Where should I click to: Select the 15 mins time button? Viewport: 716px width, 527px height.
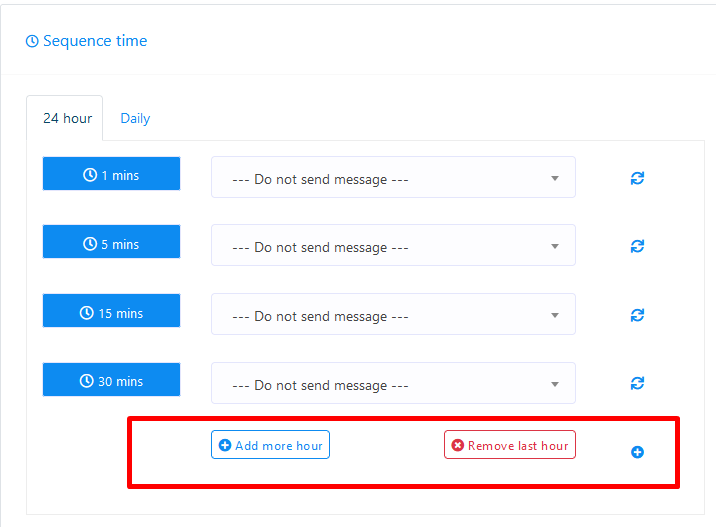click(x=111, y=313)
